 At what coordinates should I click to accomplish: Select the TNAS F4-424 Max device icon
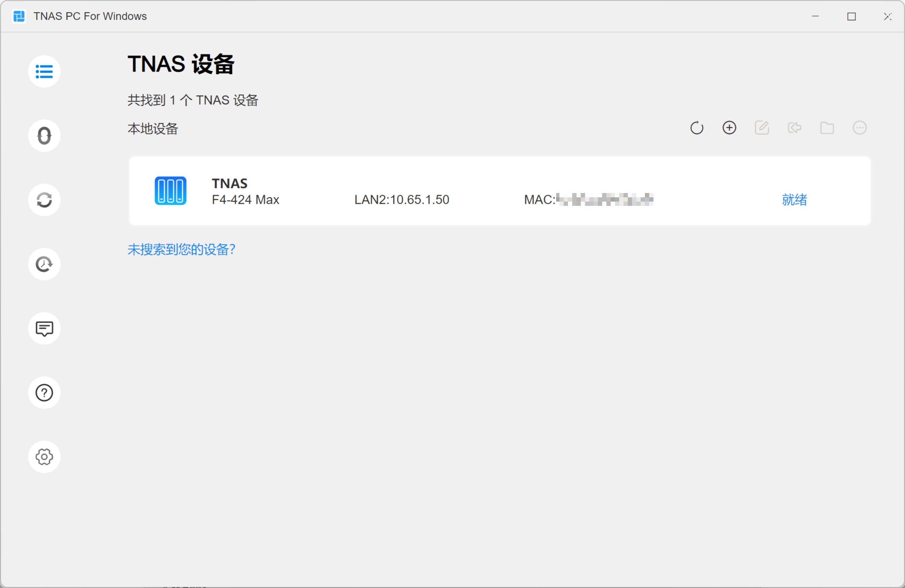click(170, 191)
